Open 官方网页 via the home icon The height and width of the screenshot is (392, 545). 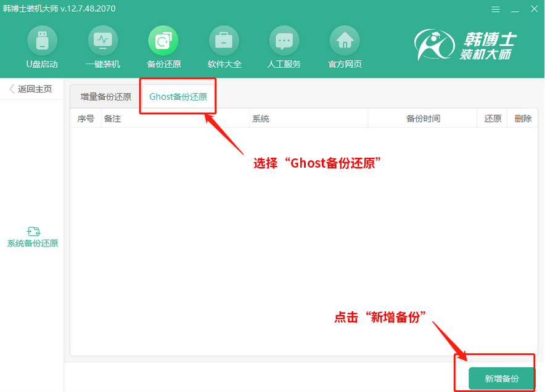(344, 46)
